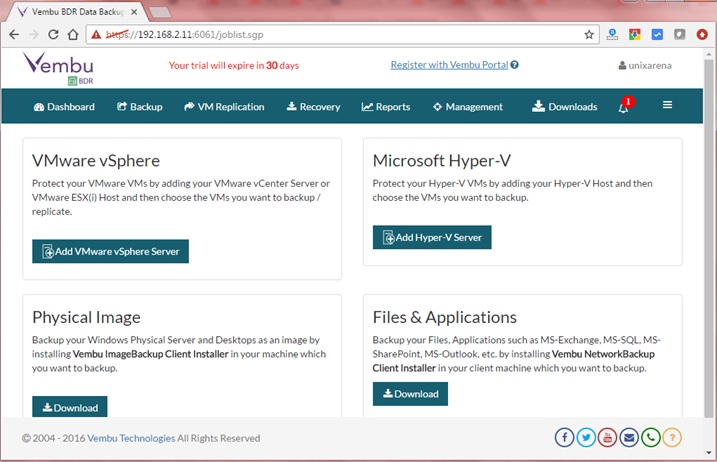Click the browser forward arrow
Screen dimensions: 717x462
[34, 34]
